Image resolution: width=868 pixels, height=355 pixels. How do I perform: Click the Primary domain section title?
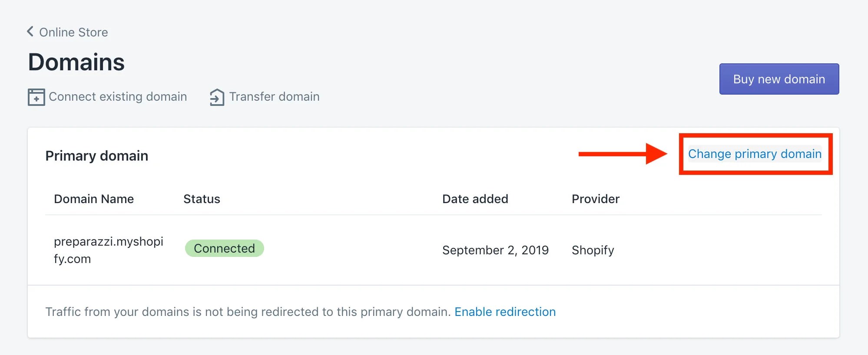click(x=96, y=156)
